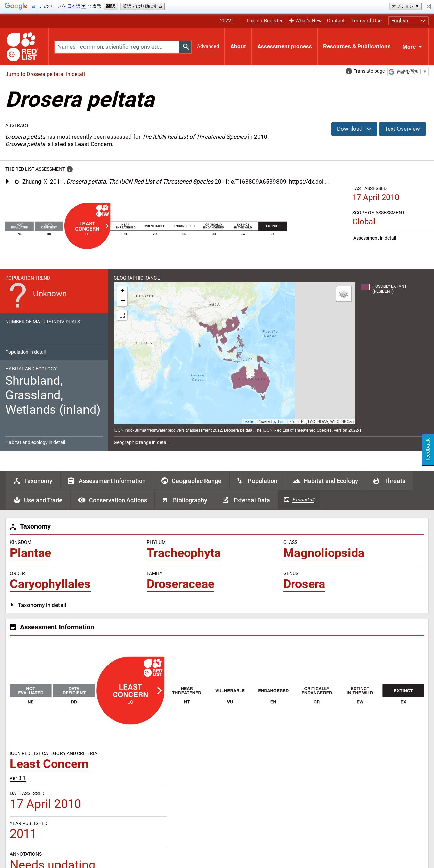Click the Droseraceae family link
Viewport: 434px width, 868px height.
[x=180, y=584]
